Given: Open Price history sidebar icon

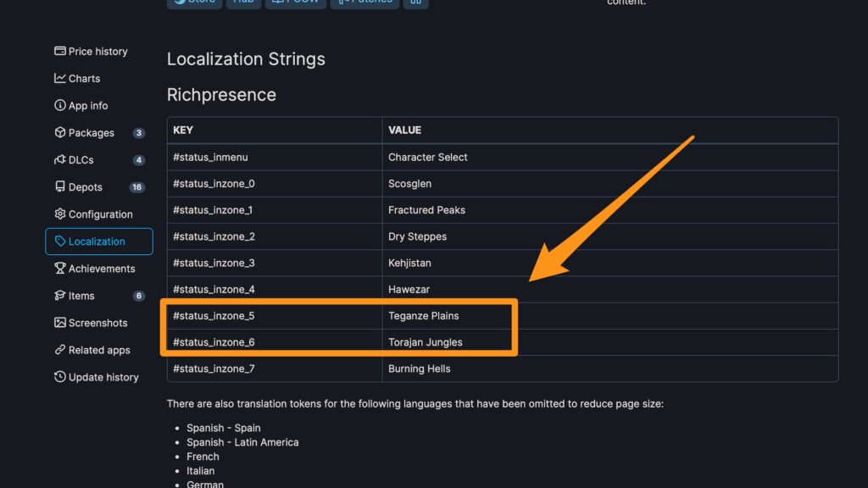Looking at the screenshot, I should click(x=60, y=51).
